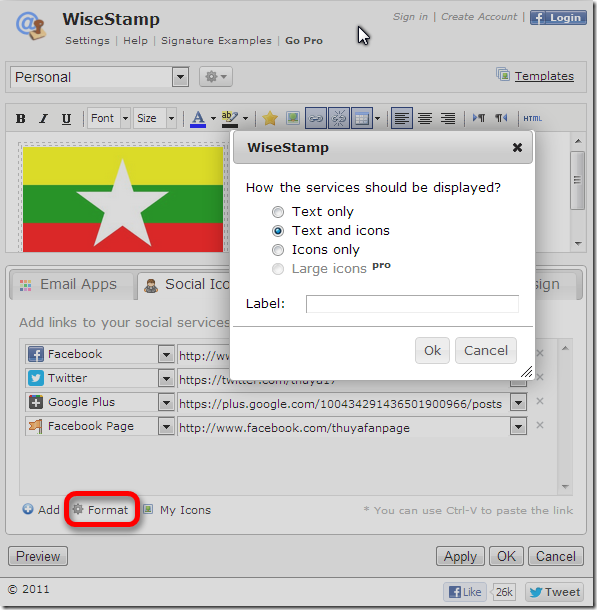Click the insert image toolbar icon
This screenshot has width=597, height=610.
click(293, 118)
